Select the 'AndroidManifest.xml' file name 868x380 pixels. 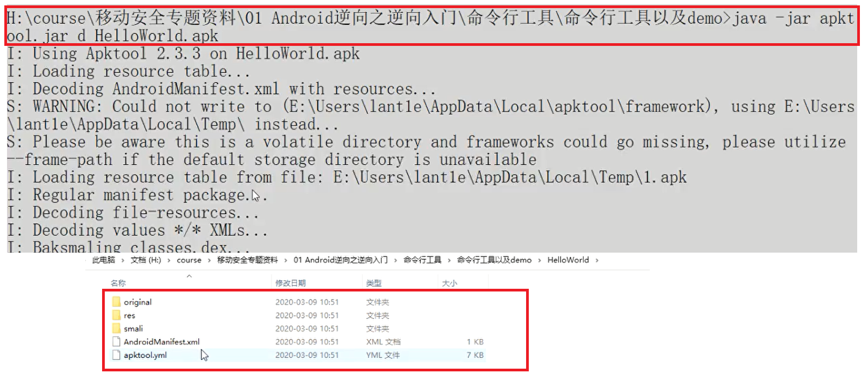coord(162,342)
